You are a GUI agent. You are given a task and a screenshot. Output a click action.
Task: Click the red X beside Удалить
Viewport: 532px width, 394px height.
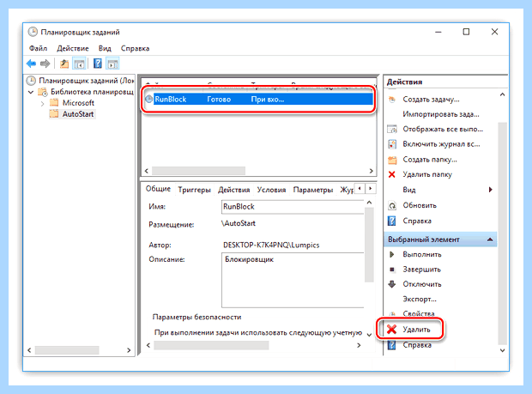click(x=392, y=329)
